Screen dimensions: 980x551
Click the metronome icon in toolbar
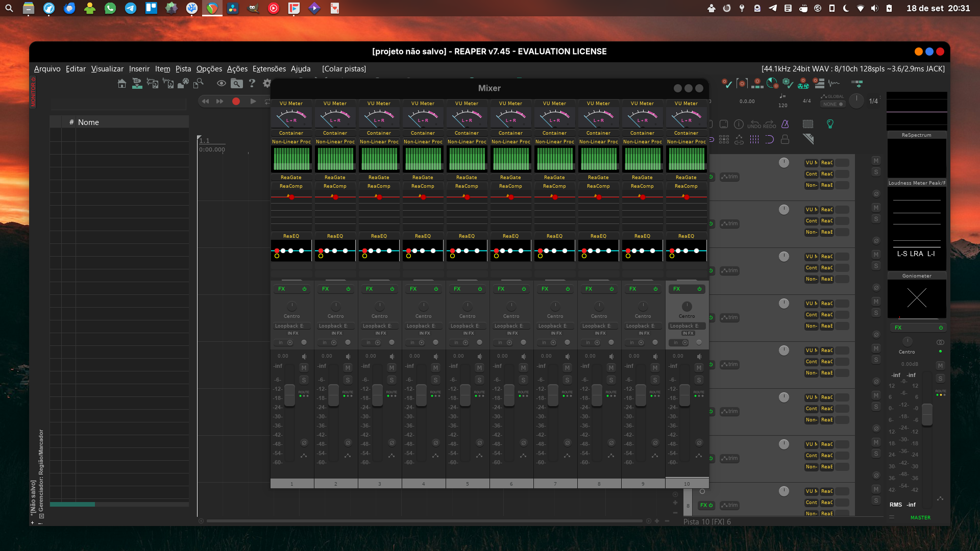785,124
